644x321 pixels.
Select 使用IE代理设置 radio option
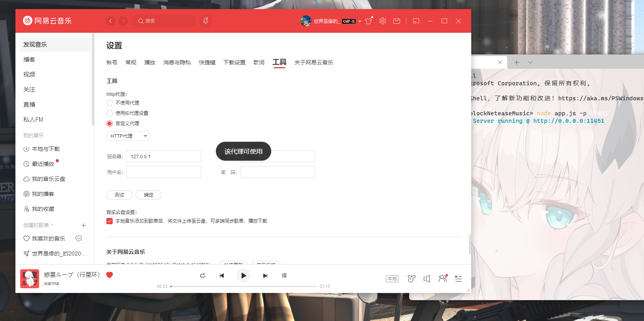(110, 113)
